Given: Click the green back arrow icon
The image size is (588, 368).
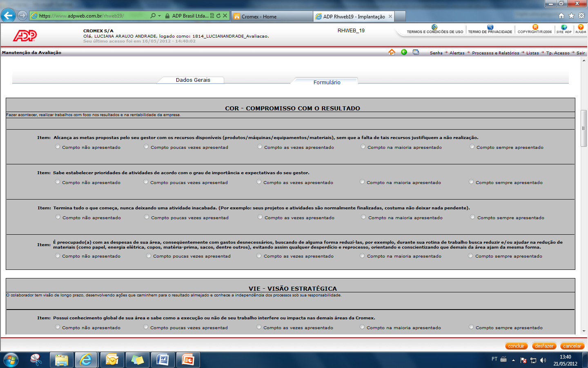Looking at the screenshot, I should (404, 52).
